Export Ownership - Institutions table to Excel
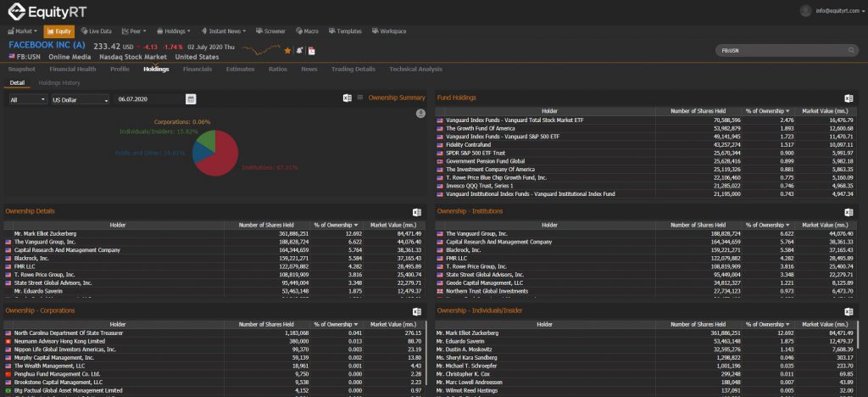868x397 pixels. tap(849, 212)
